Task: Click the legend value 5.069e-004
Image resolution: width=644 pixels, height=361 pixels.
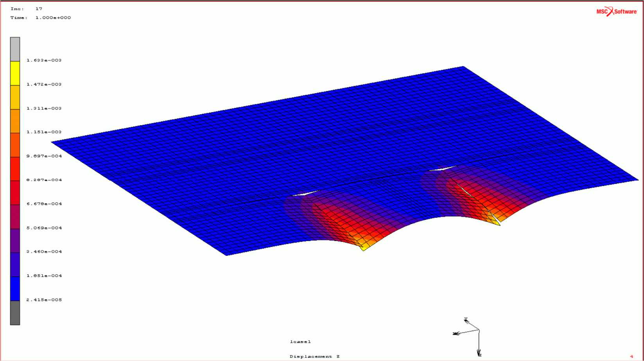Action: tap(44, 228)
